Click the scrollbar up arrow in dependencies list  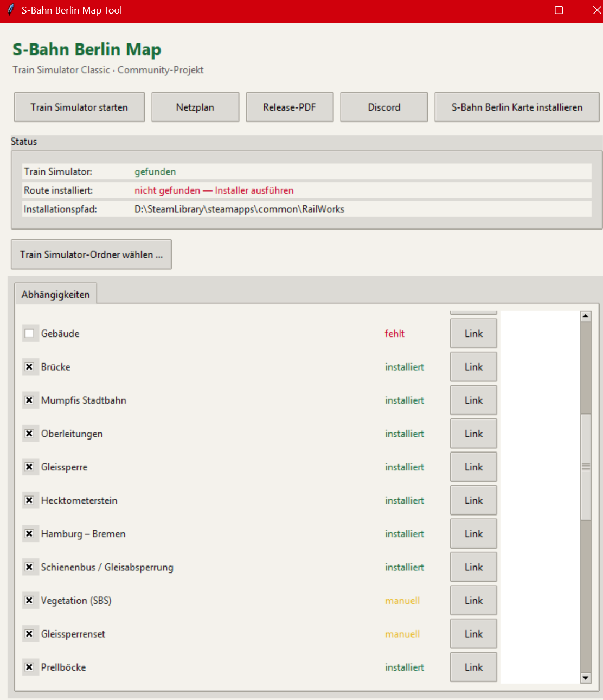coord(586,316)
